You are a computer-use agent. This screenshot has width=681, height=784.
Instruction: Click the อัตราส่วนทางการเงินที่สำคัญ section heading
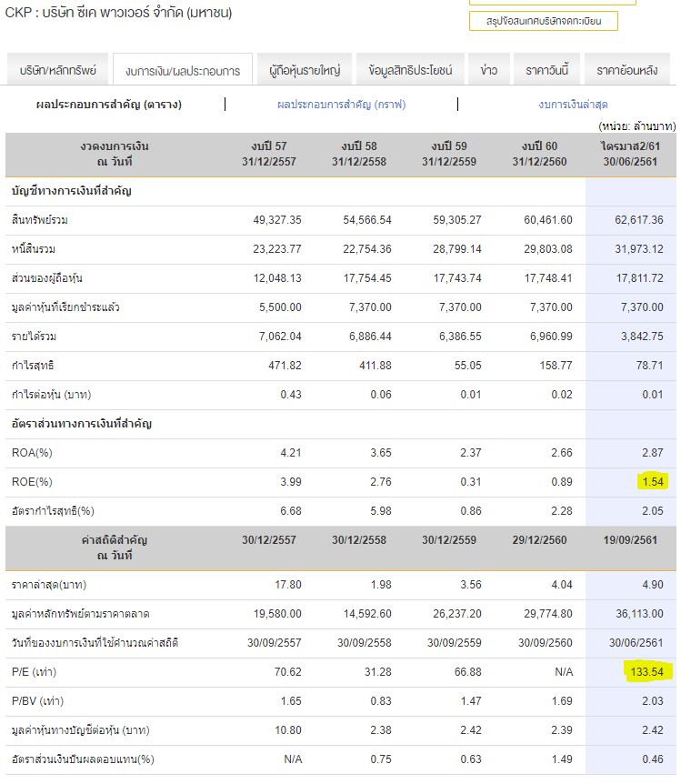click(x=82, y=424)
